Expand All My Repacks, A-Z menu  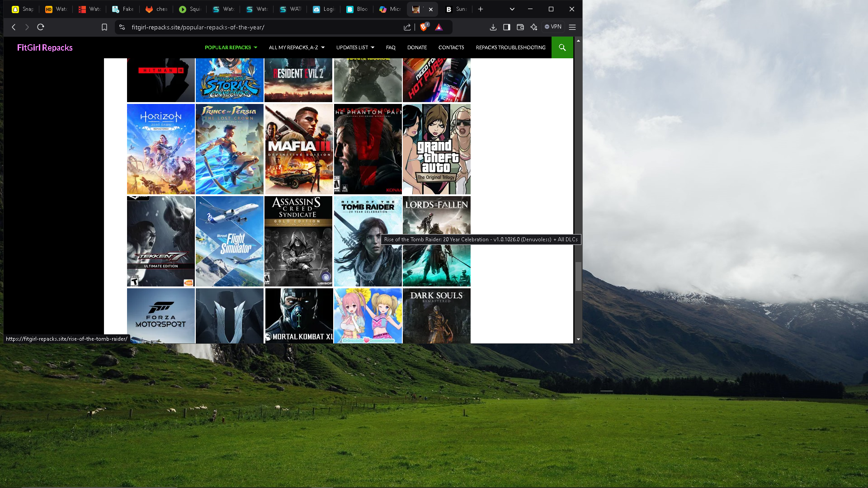click(x=297, y=47)
